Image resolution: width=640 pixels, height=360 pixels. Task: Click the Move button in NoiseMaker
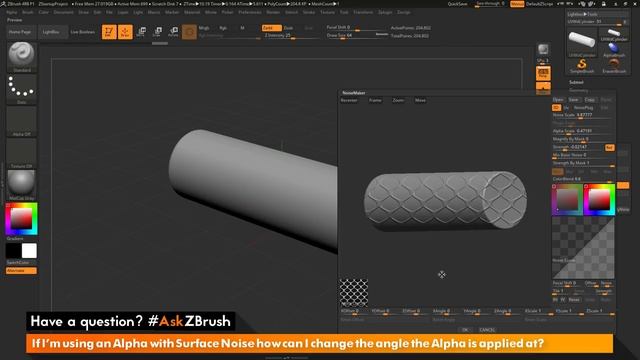420,100
